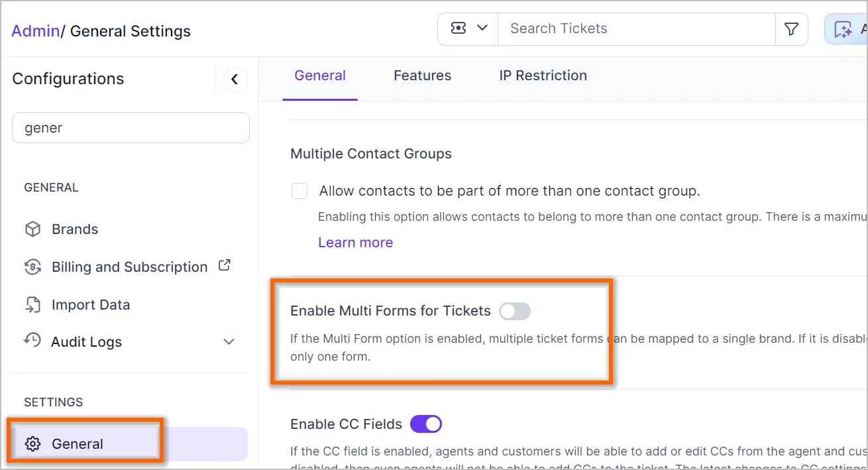The height and width of the screenshot is (470, 868).
Task: Open the ticket search filter funnel icon
Action: pyautogui.click(x=791, y=29)
